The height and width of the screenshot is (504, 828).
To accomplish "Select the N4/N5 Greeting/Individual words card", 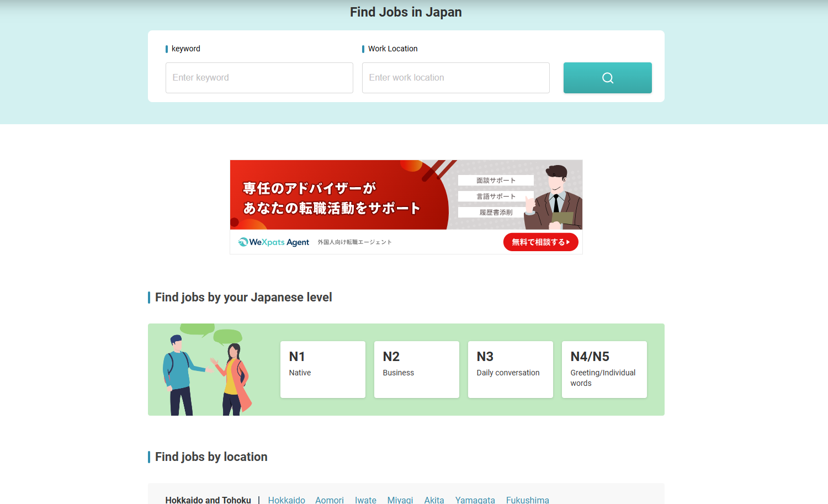I will click(x=604, y=369).
